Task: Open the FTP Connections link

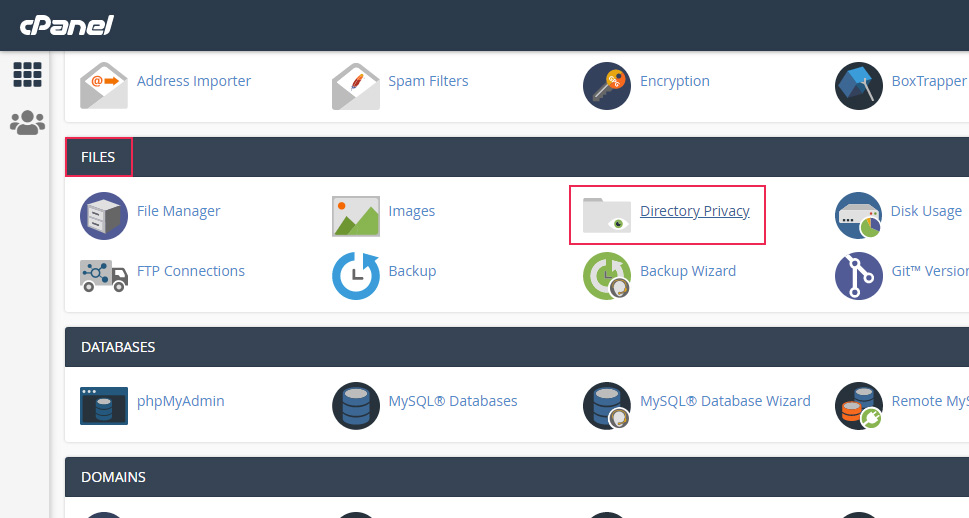Action: [x=190, y=271]
